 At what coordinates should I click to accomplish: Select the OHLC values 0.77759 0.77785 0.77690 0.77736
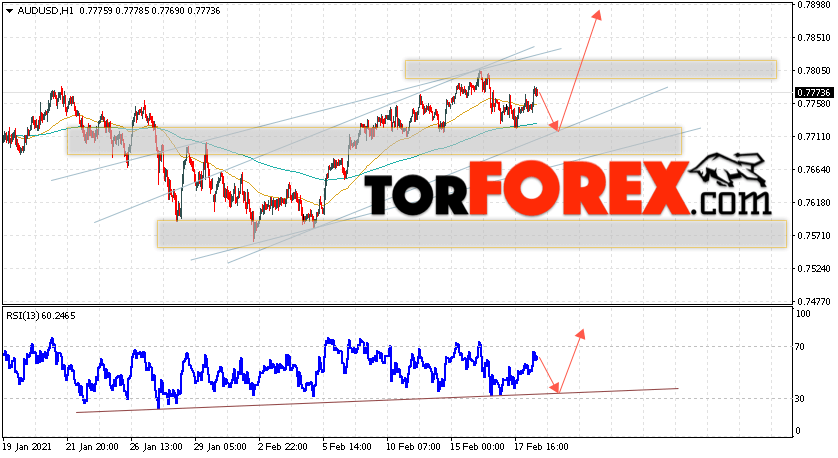pos(150,11)
